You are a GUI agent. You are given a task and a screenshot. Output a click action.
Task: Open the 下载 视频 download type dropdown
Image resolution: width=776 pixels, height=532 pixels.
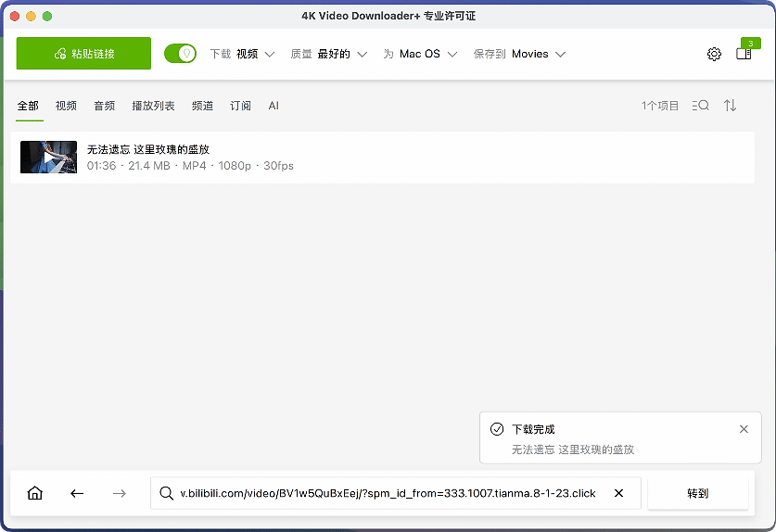tap(242, 54)
